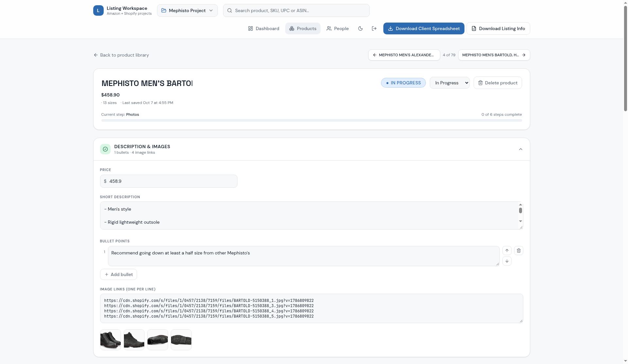Click the image links textarea
The image size is (628, 364).
pos(311,308)
